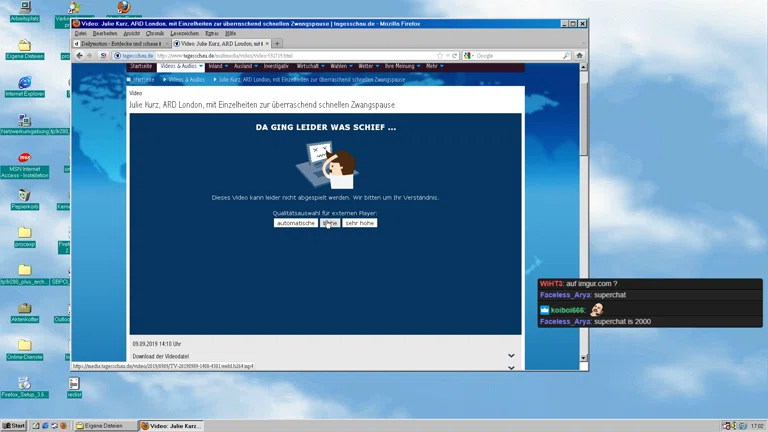Image resolution: width=768 pixels, height=432 pixels.
Task: Click the URL address bar
Action: 295,56
